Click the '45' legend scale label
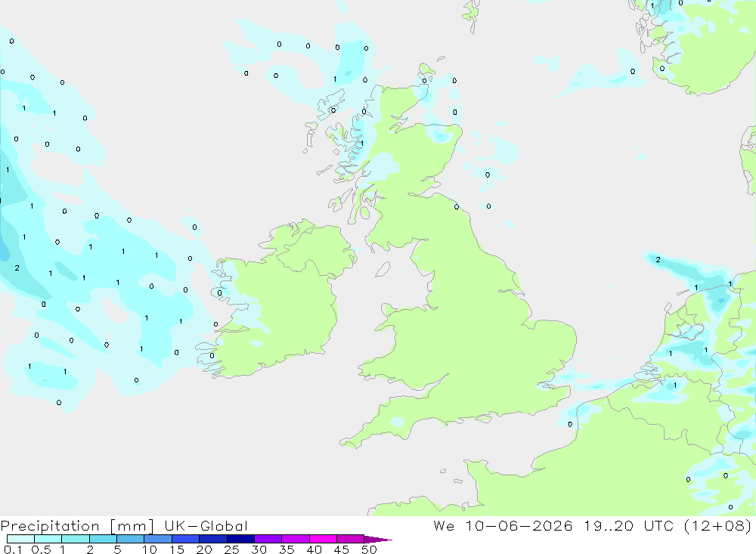 tap(342, 549)
